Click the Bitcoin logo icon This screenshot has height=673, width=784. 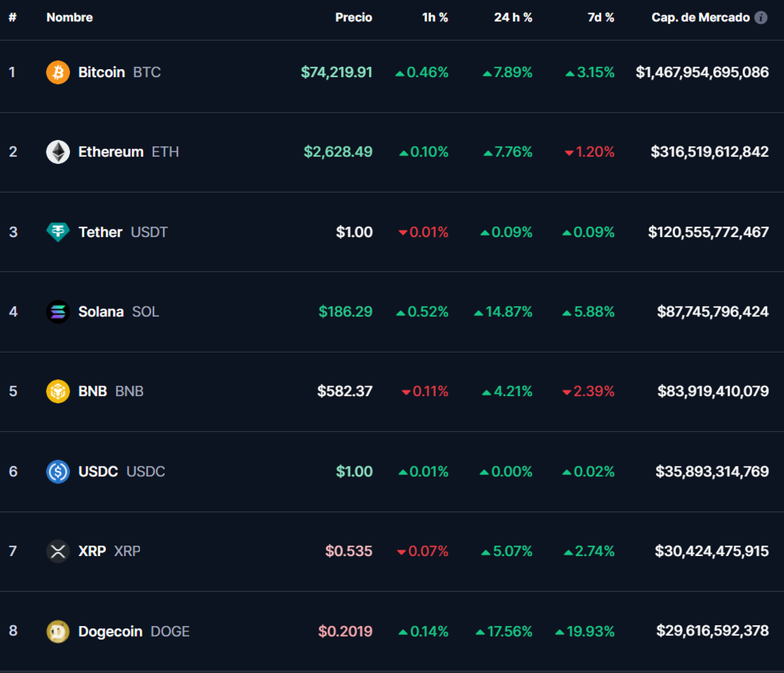coord(57,73)
